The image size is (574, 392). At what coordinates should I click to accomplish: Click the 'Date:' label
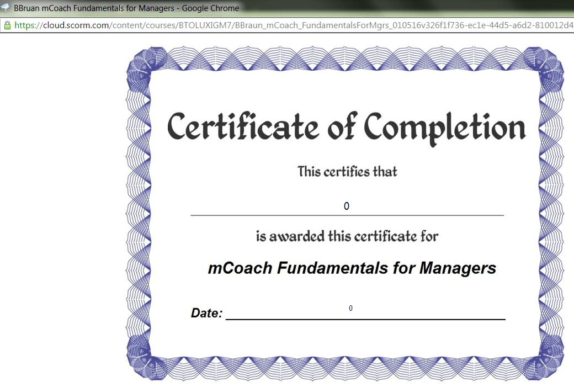pos(206,313)
